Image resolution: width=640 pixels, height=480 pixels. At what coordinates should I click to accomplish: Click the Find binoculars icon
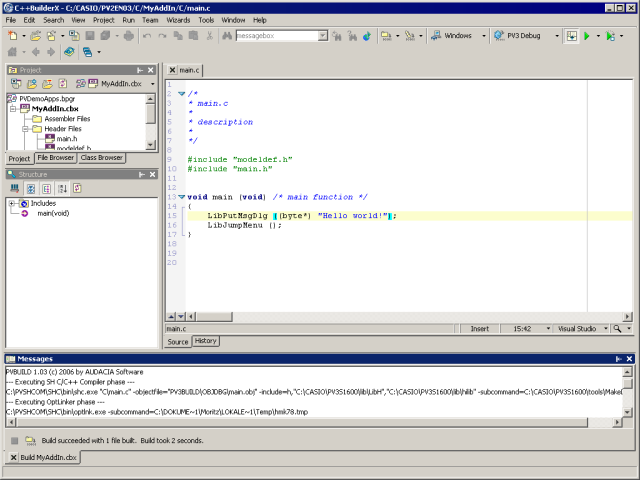[227, 36]
